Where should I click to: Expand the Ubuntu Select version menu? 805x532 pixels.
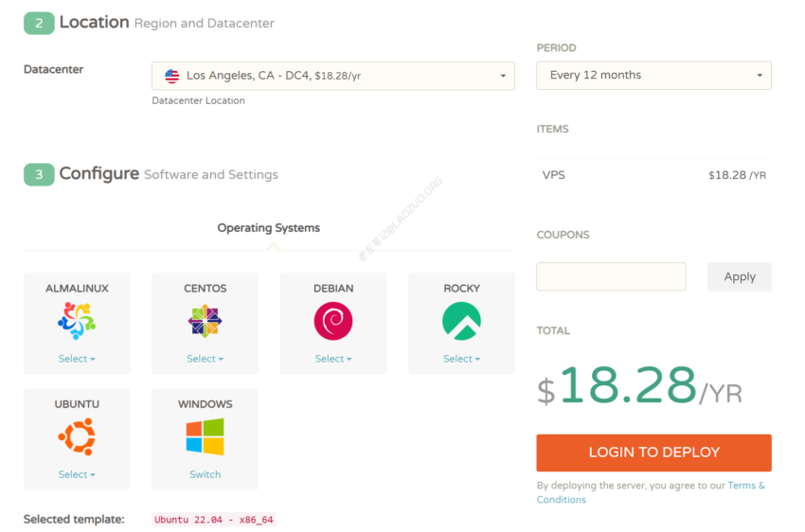(x=77, y=474)
